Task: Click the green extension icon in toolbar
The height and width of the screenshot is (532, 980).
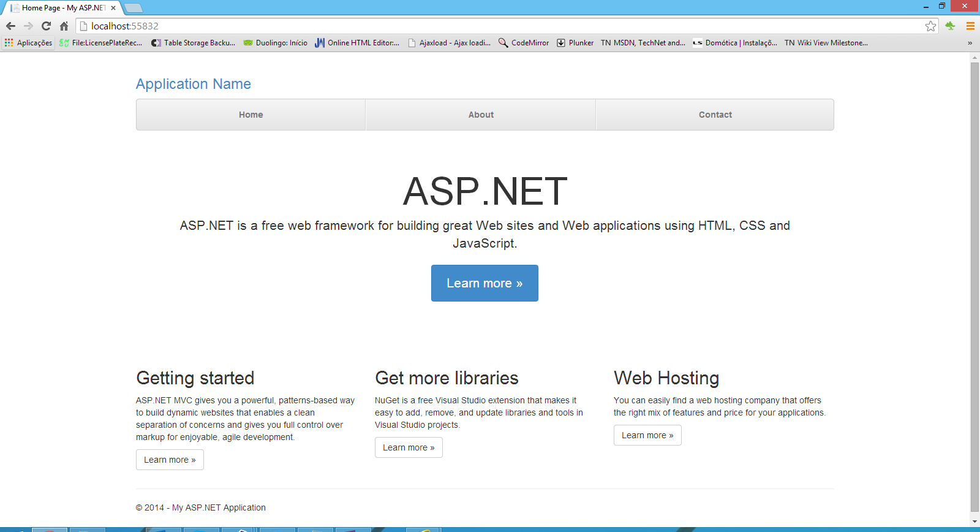Action: 950,26
